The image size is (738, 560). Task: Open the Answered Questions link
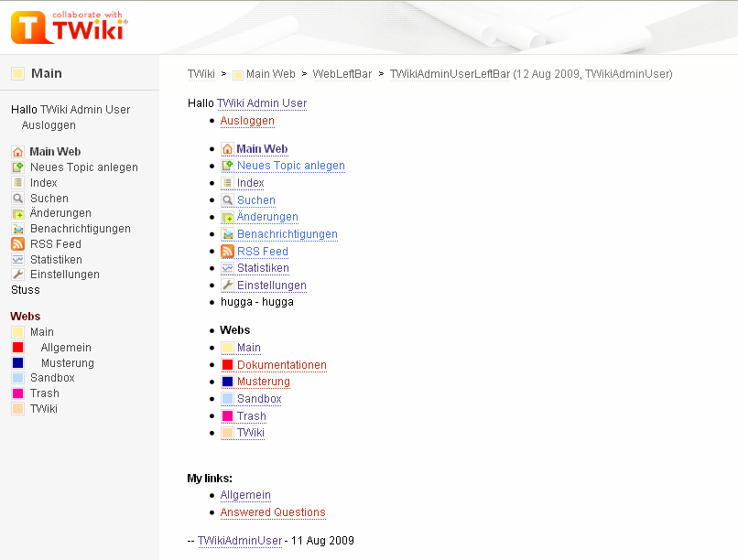tap(273, 512)
